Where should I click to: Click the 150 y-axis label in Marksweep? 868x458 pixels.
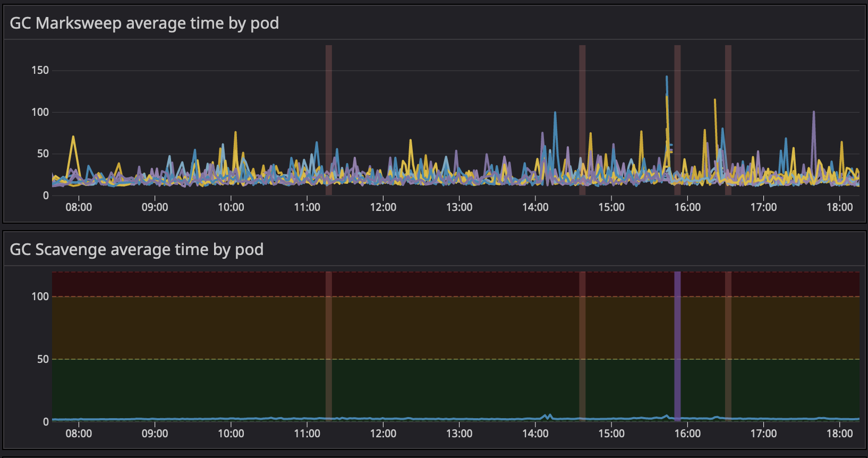[40, 70]
